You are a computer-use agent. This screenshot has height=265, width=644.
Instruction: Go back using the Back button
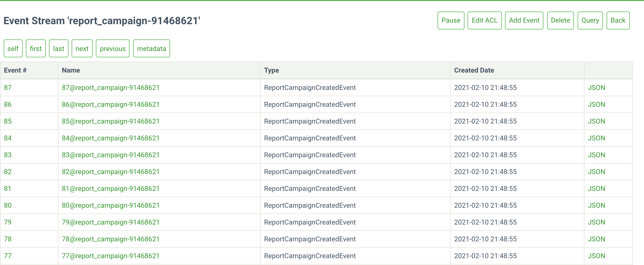[x=618, y=21]
